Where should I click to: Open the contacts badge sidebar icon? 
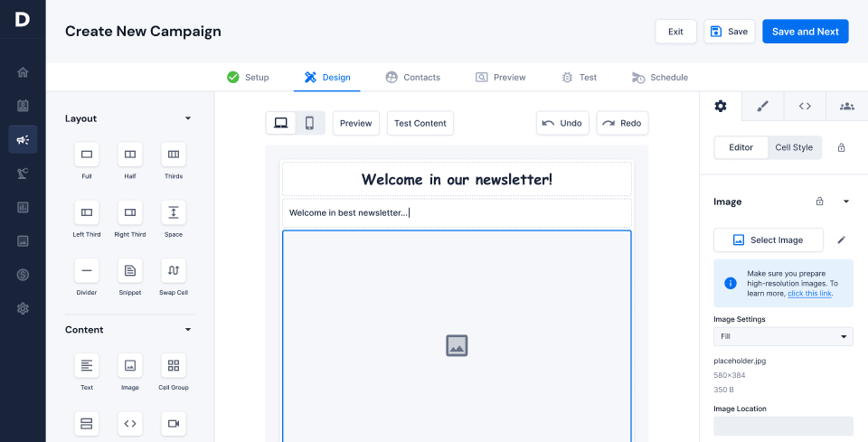[x=23, y=106]
